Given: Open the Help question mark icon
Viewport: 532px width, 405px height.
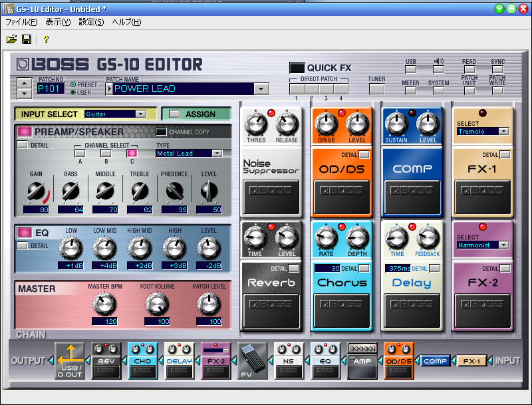Looking at the screenshot, I should tap(46, 39).
